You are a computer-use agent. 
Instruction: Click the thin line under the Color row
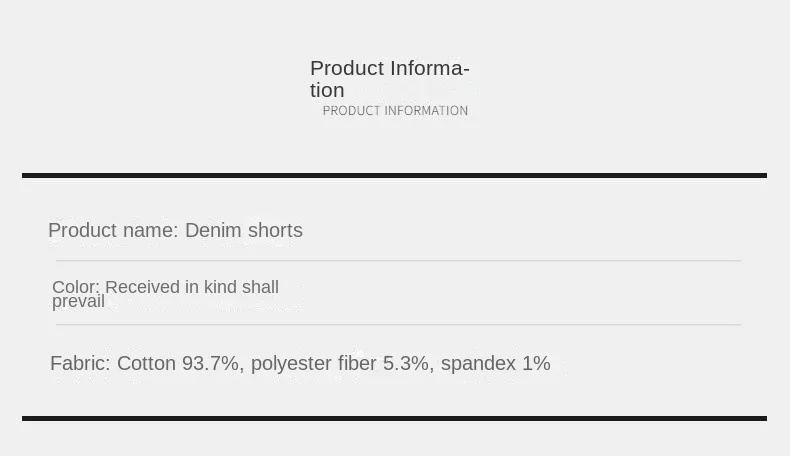point(398,325)
